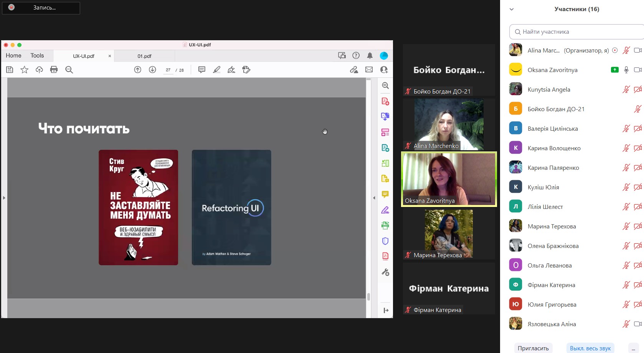Toggle Куліш Юлія's muted microphone
Viewport: 644px width, 353px height.
(x=626, y=187)
